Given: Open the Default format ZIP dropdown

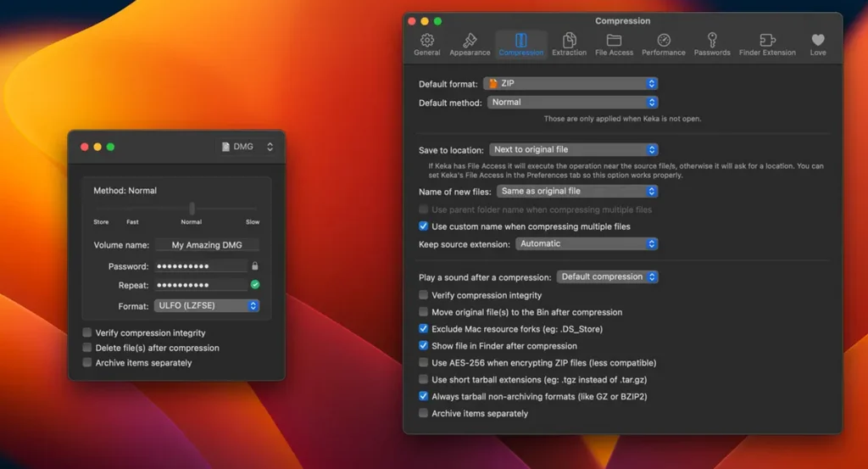Looking at the screenshot, I should click(x=570, y=84).
